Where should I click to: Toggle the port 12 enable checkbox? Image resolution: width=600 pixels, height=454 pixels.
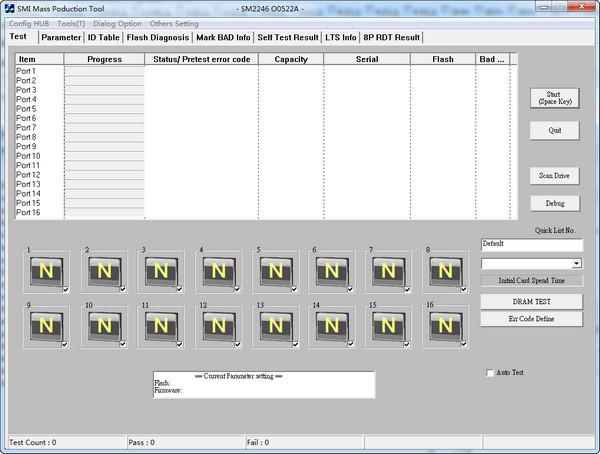[238, 345]
